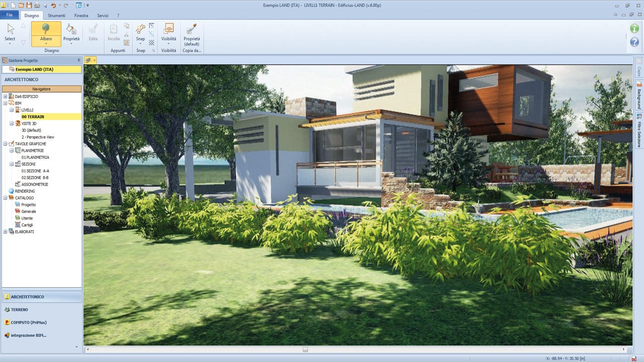Screen dimensions: 644x362
Task: Click the Incolla clipboard icon
Action: pyautogui.click(x=114, y=31)
